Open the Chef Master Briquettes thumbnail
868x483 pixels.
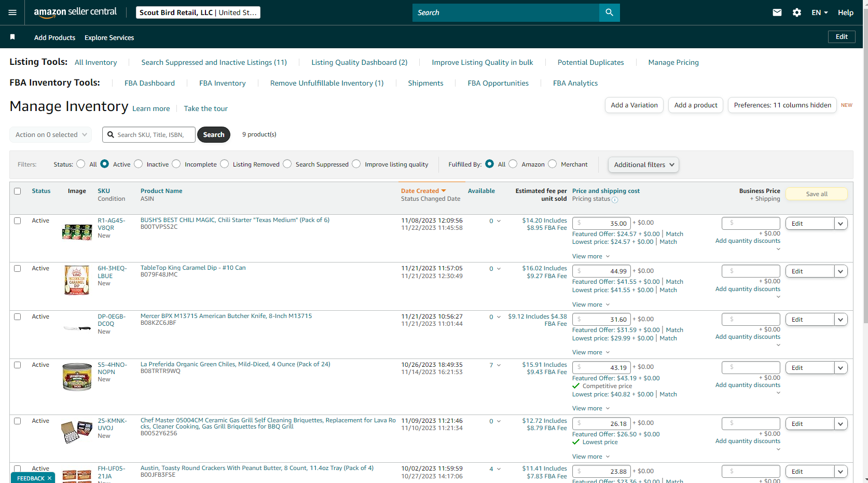[77, 432]
